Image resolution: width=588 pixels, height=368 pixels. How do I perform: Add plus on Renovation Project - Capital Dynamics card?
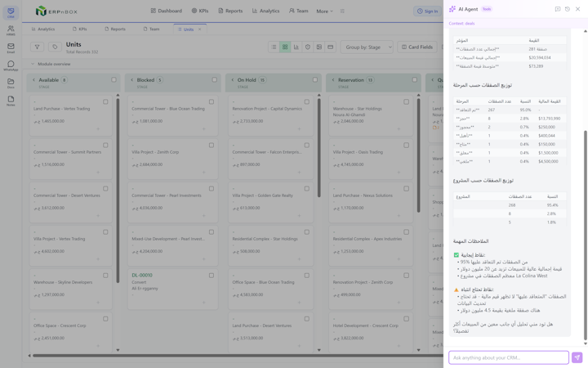pos(299,129)
